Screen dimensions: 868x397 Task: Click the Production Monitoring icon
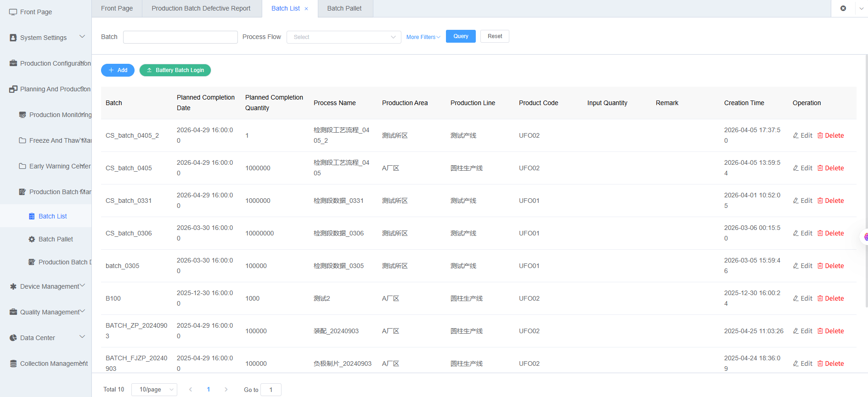[22, 115]
